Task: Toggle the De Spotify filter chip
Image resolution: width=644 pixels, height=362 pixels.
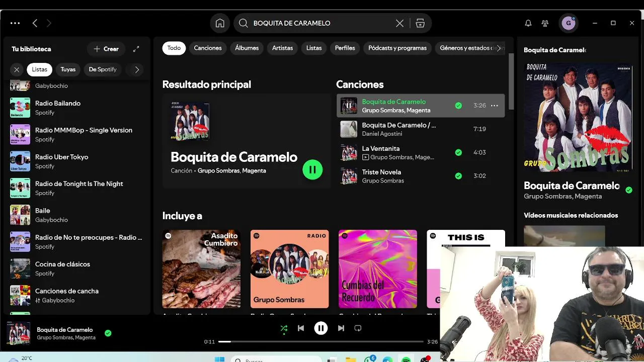Action: point(103,69)
